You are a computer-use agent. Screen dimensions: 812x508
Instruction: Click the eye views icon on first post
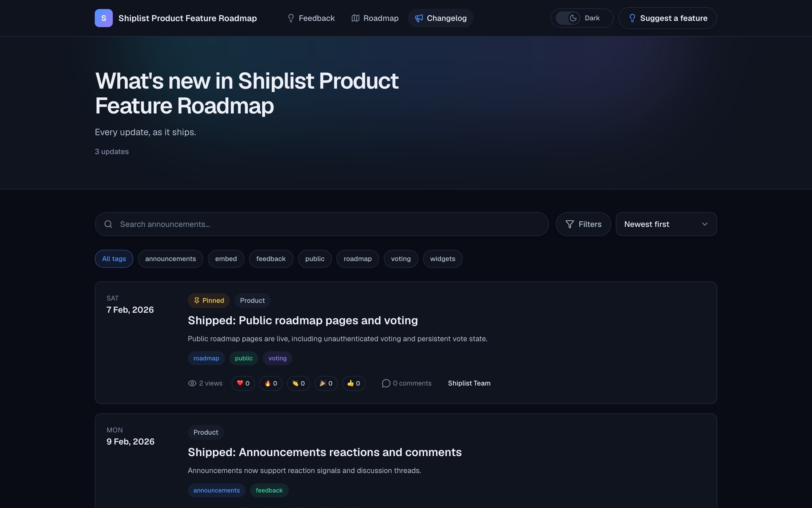pos(192,383)
